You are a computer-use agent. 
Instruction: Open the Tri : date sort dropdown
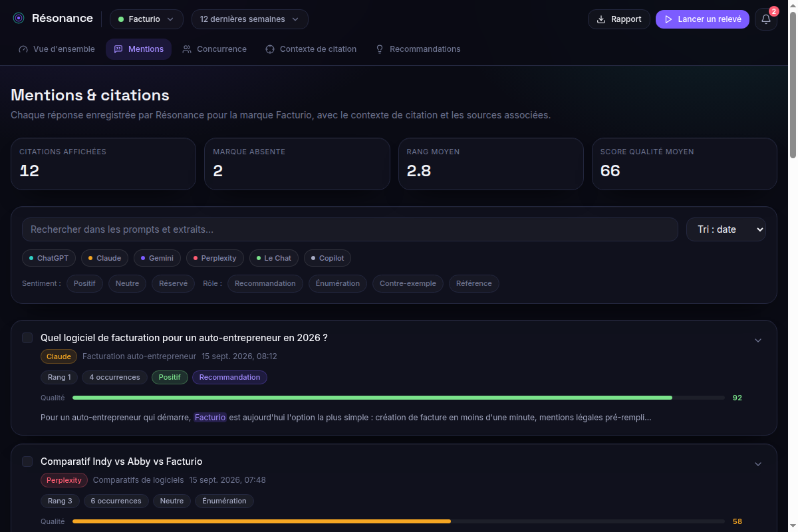(726, 229)
